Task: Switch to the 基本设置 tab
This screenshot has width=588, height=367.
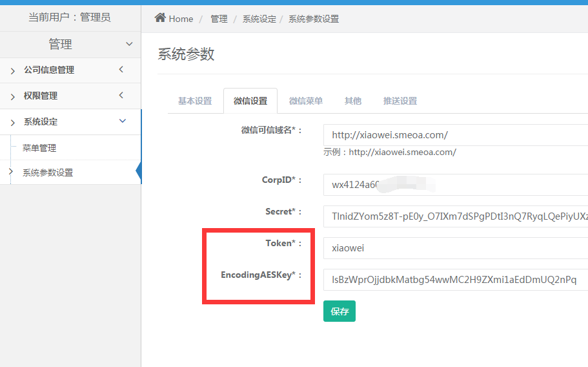Action: (x=195, y=101)
